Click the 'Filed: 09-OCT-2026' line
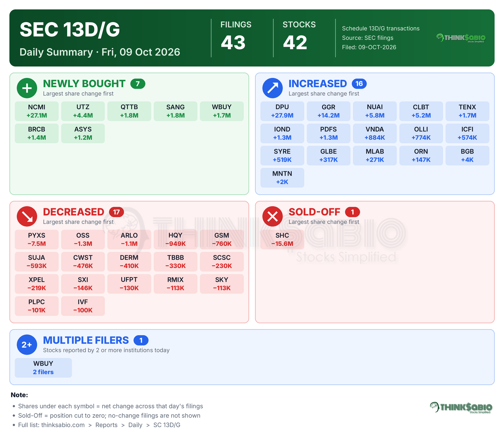 click(x=369, y=47)
